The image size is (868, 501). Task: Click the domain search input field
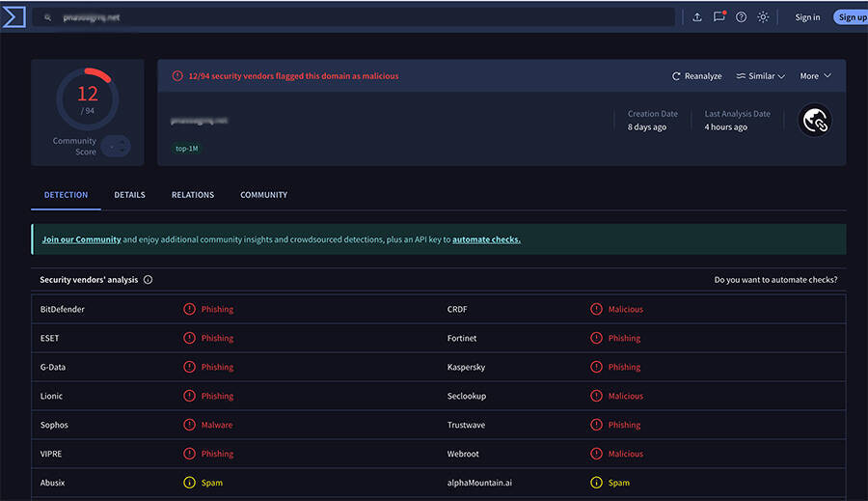pyautogui.click(x=366, y=17)
